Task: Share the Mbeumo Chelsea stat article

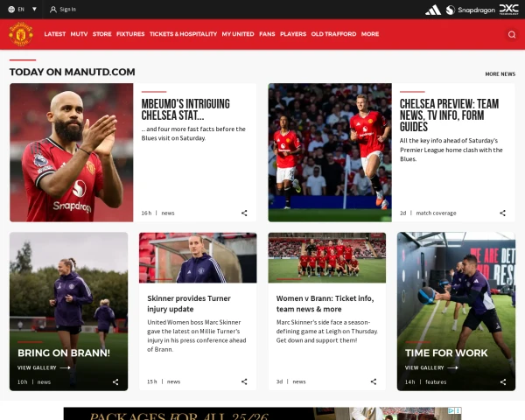Action: [x=244, y=213]
